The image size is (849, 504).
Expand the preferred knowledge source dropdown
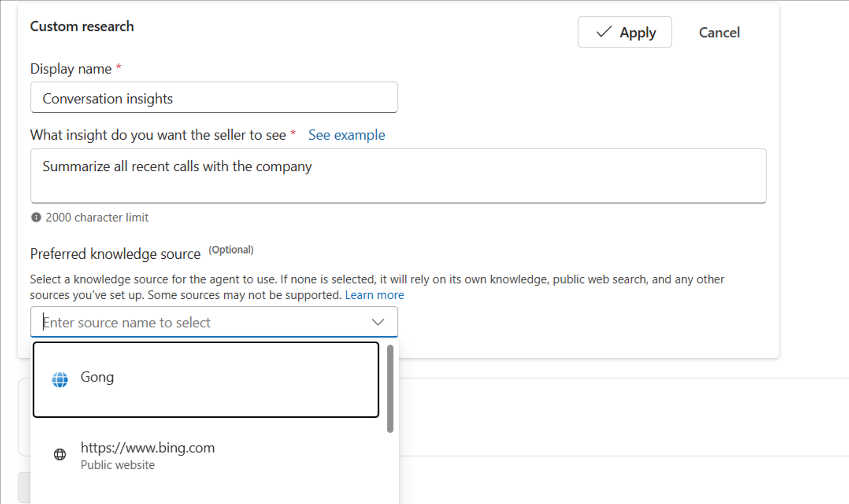click(x=378, y=322)
